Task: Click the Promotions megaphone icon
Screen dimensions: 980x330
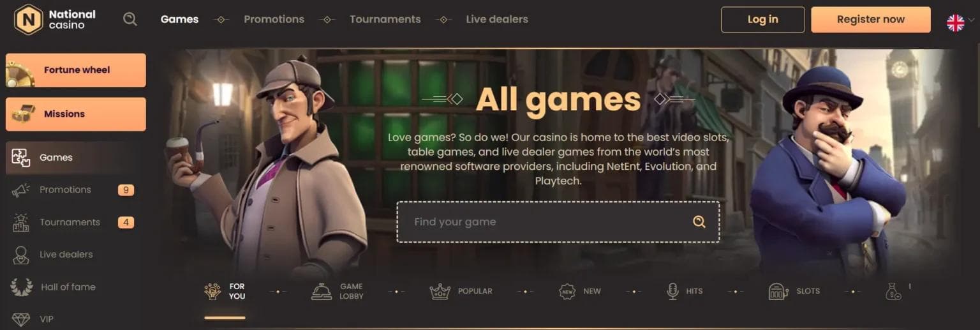Action: [21, 190]
